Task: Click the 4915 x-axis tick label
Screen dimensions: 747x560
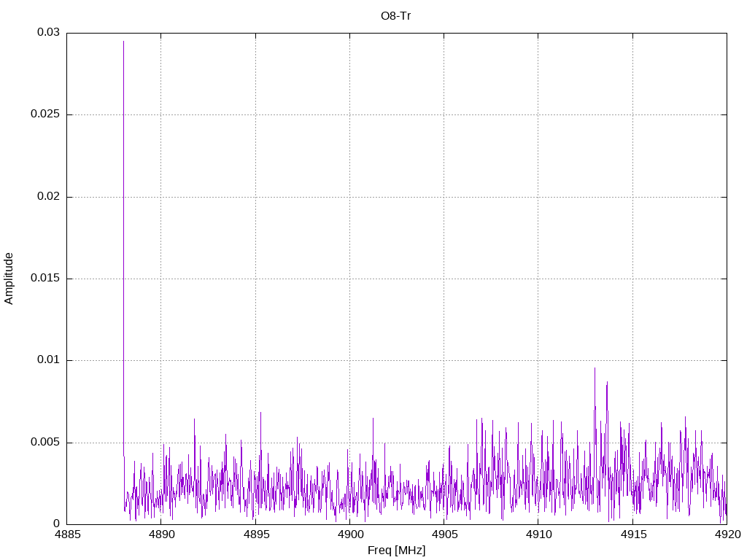Action: click(633, 534)
